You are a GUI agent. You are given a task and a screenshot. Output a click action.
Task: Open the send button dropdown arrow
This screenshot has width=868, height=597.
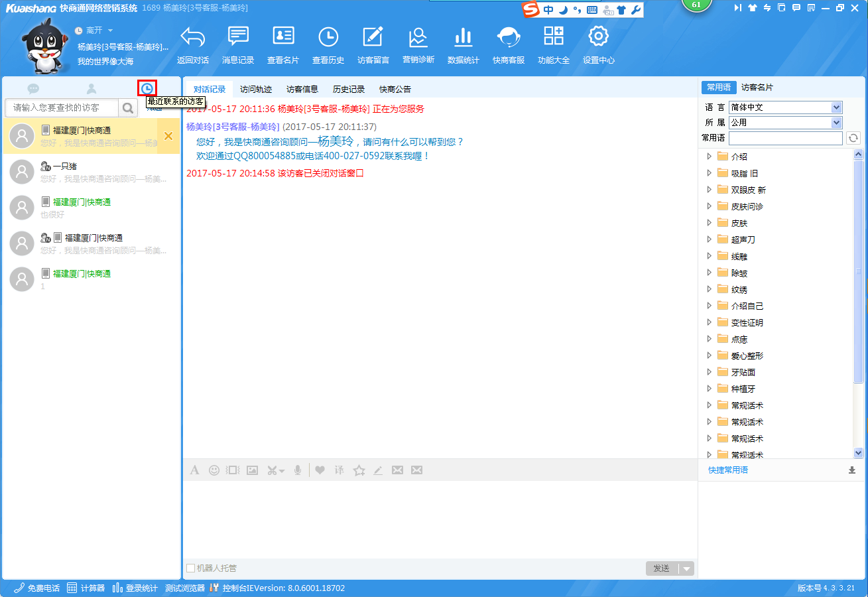point(686,568)
